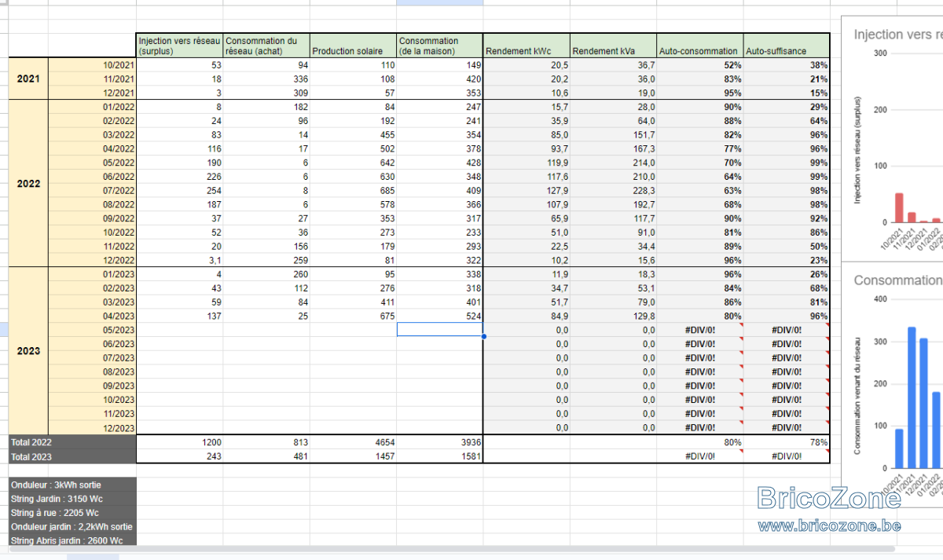
Task: Select injection value 254 for 07/2022
Action: (180, 190)
